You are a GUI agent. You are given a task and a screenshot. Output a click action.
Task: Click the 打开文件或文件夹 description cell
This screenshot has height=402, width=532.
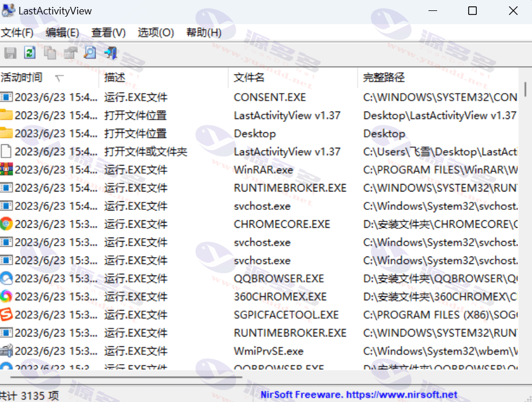pos(146,152)
